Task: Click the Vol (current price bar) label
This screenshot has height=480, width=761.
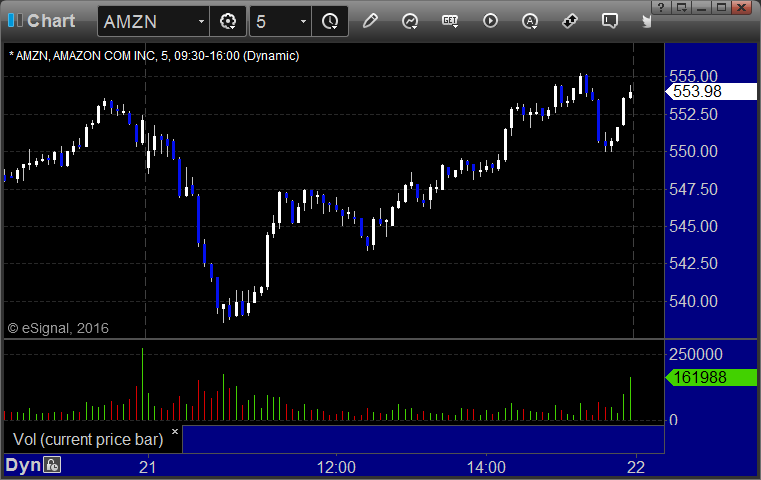Action: [88, 439]
